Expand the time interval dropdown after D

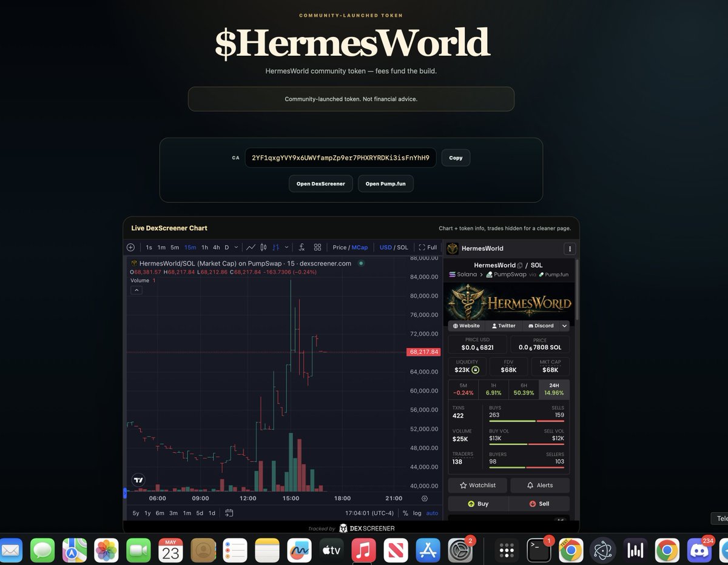(237, 247)
